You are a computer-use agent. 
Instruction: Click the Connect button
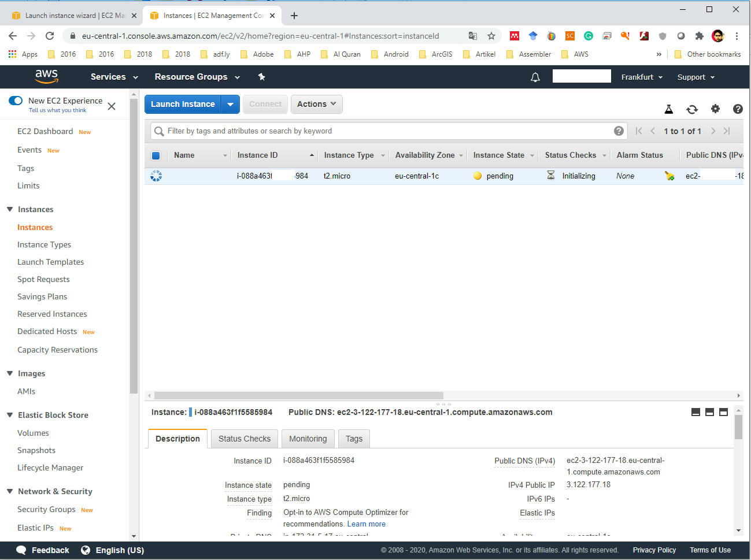point(265,104)
